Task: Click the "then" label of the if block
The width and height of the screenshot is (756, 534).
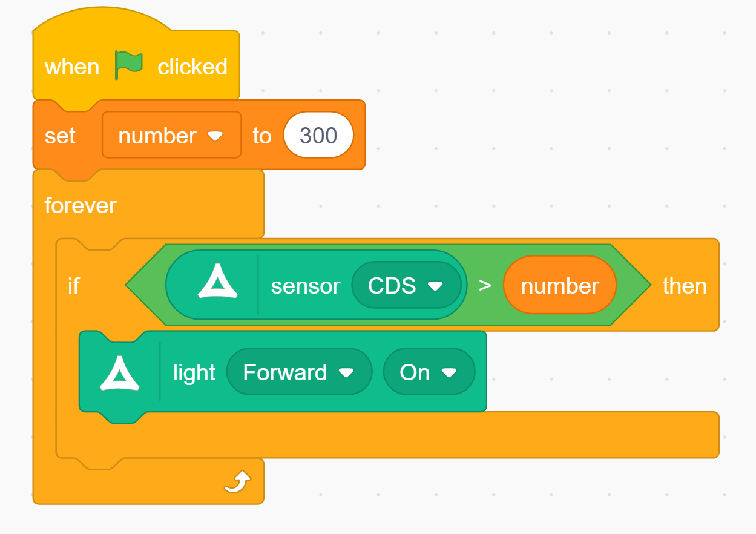Action: tap(685, 285)
